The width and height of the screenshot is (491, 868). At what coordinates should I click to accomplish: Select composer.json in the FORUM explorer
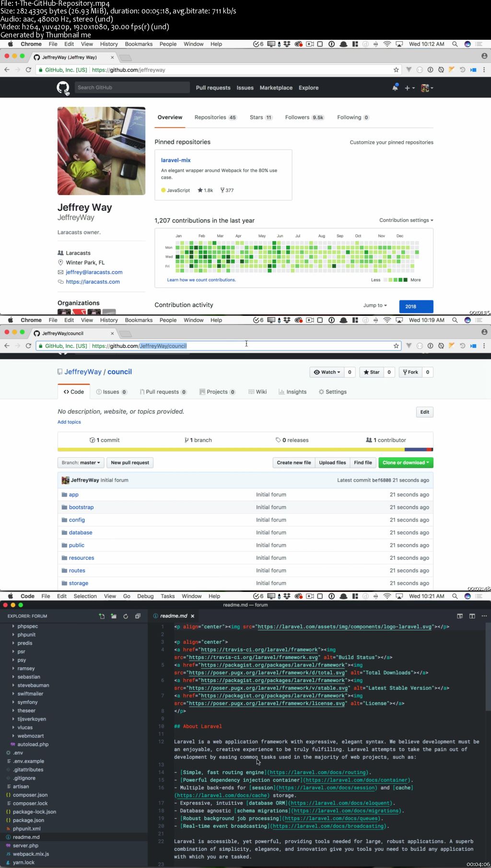(x=30, y=795)
